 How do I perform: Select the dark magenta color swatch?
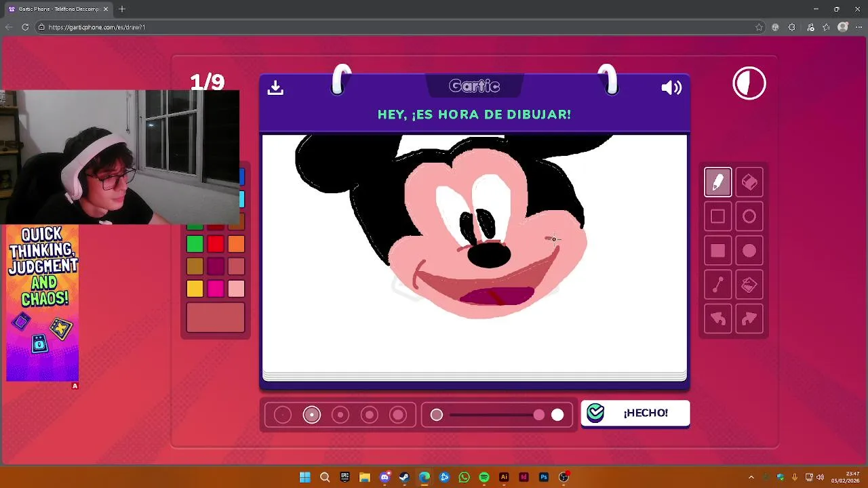216,267
